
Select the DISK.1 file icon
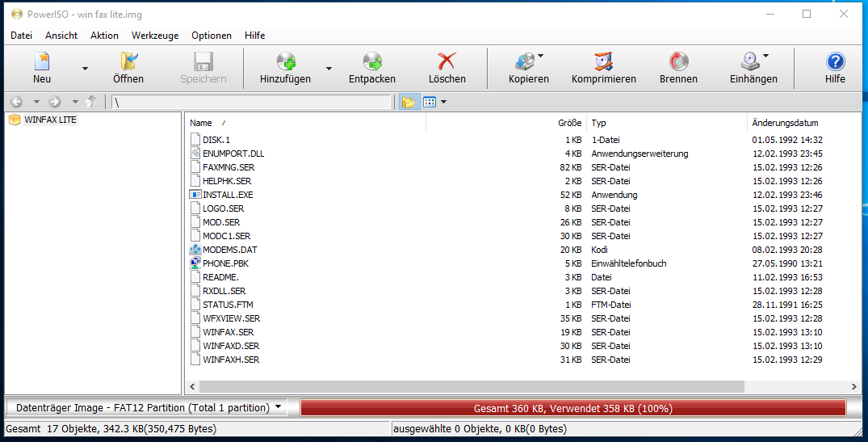(x=195, y=140)
